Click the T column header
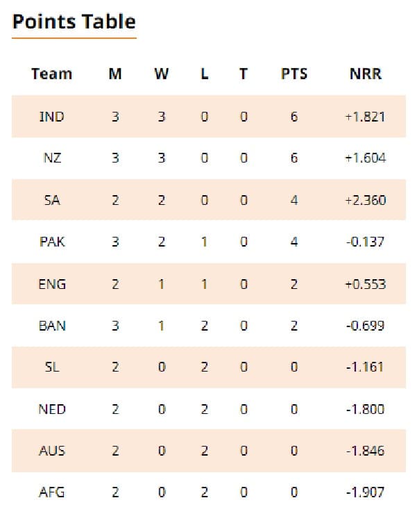Image resolution: width=417 pixels, height=532 pixels. pos(243,74)
